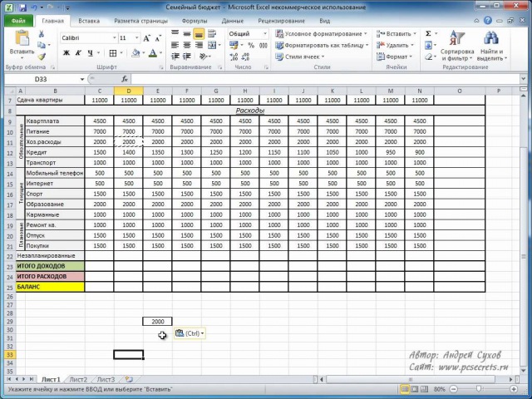
Task: Click Save icon in Quick Access Toolbar
Action: (x=22, y=7)
